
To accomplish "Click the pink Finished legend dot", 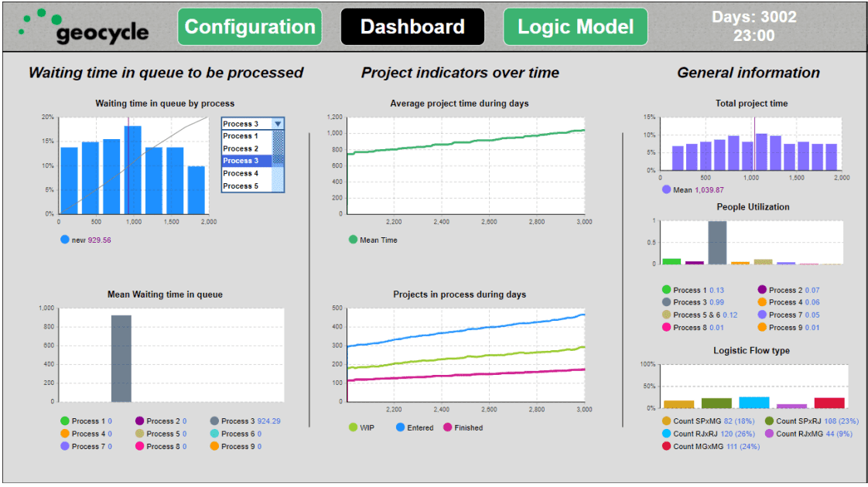I will (448, 427).
